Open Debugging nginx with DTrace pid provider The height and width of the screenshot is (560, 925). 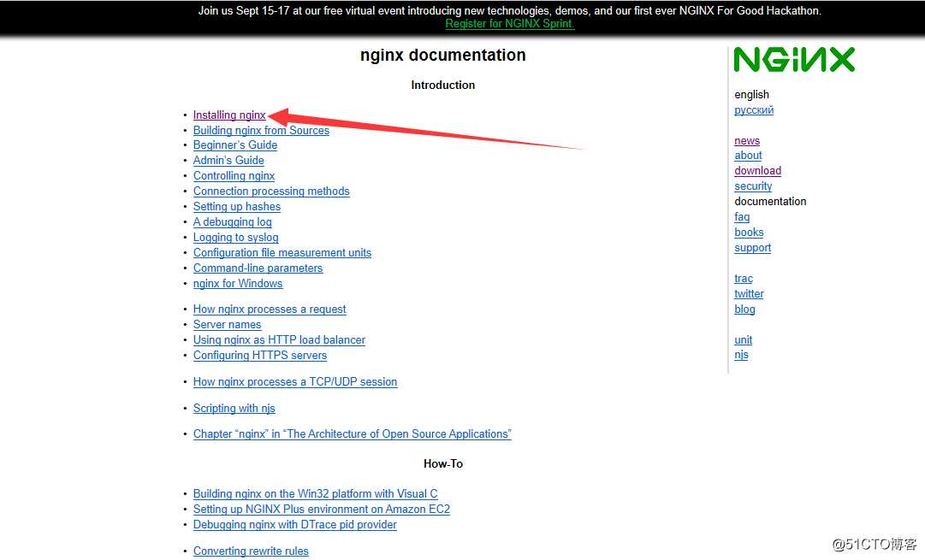[295, 524]
